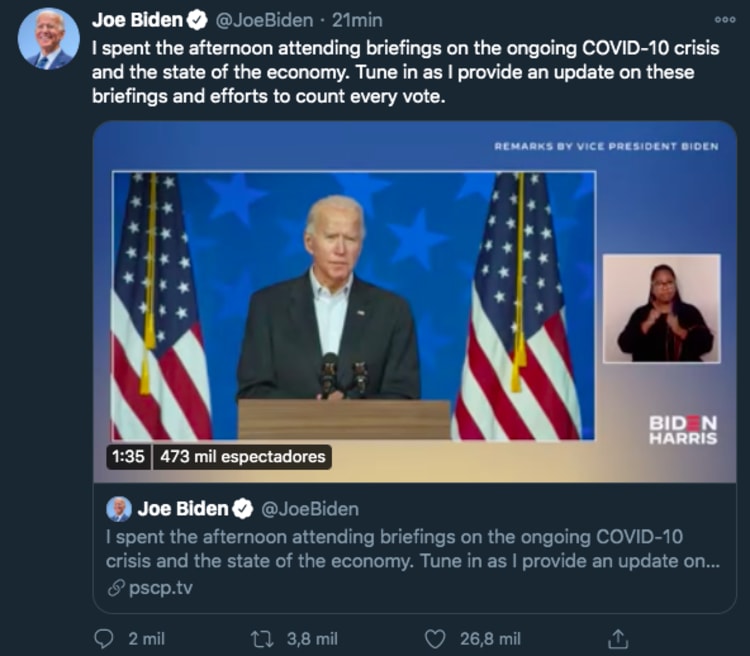Click the 1:35 video duration badge
The height and width of the screenshot is (656, 750).
(127, 457)
